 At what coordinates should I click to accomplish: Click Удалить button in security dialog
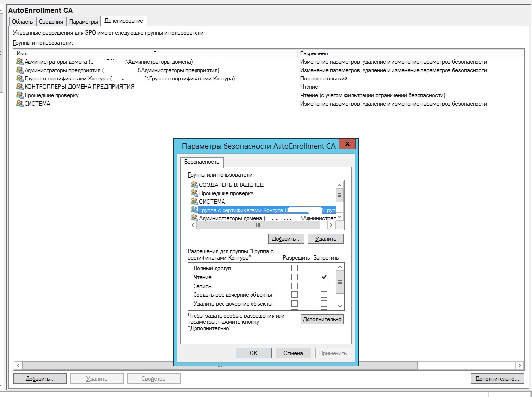pos(326,238)
